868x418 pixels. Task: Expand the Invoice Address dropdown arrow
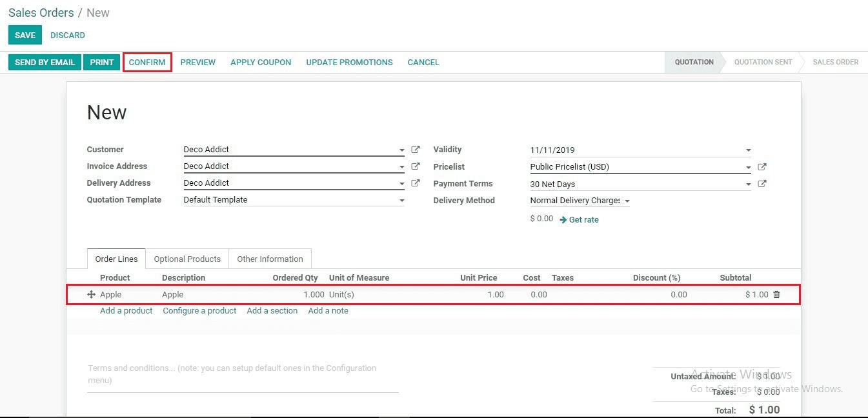(x=401, y=167)
